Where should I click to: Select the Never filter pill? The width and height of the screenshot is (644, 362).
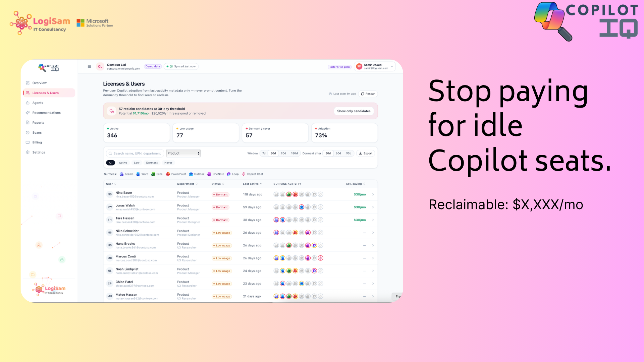(x=168, y=163)
